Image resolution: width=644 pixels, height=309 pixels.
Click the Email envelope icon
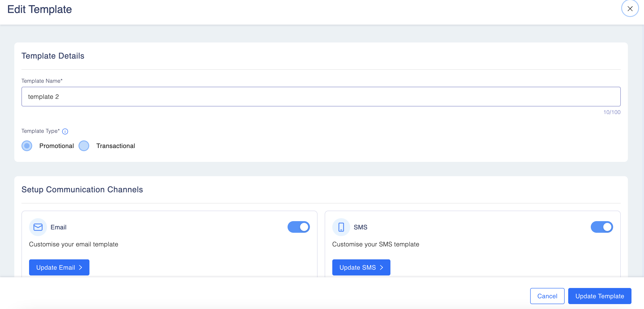(38, 227)
